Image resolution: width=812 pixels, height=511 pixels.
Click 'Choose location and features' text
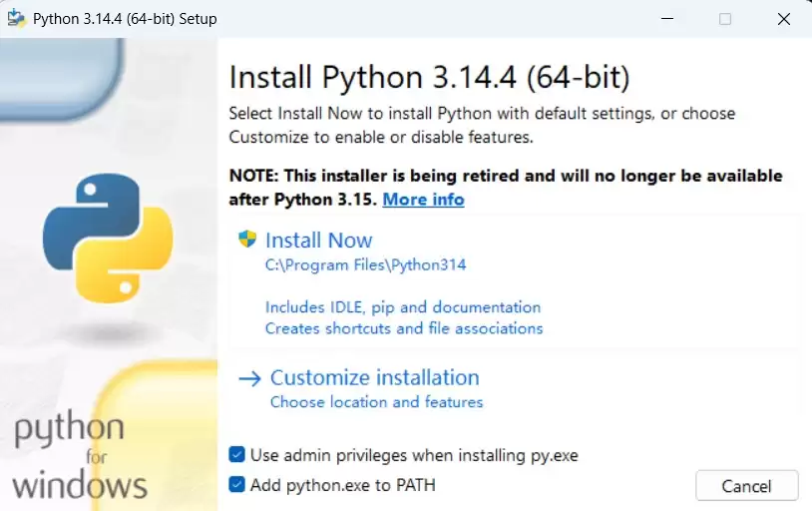(376, 401)
